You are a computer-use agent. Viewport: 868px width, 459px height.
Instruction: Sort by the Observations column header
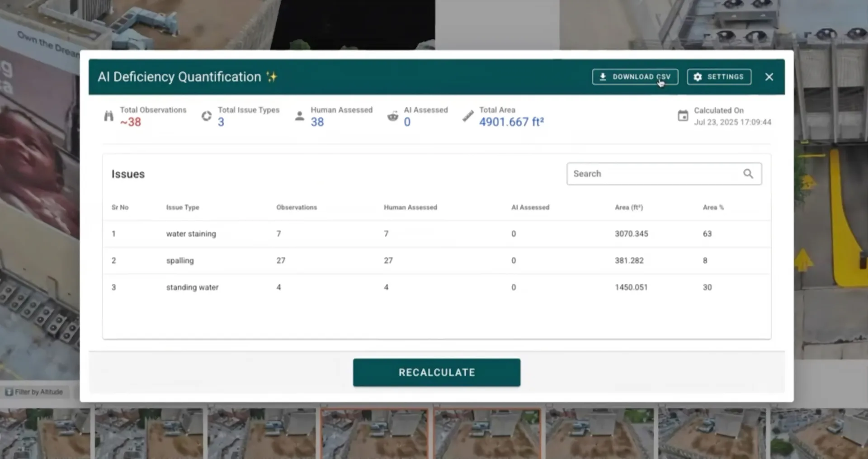click(x=297, y=207)
